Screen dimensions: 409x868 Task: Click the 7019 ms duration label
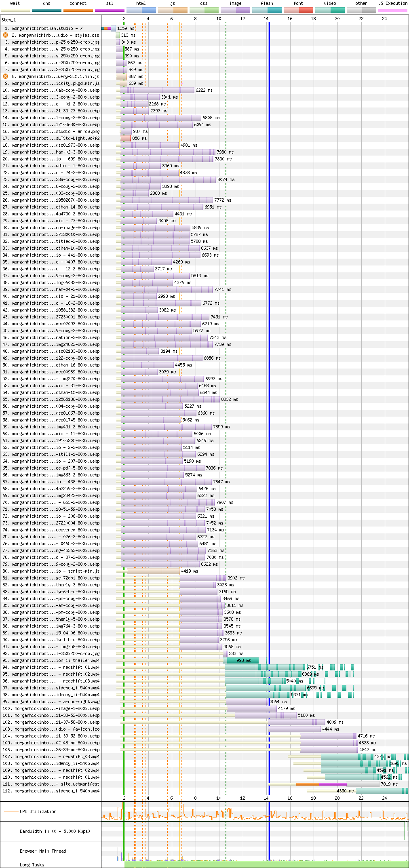pyautogui.click(x=389, y=784)
